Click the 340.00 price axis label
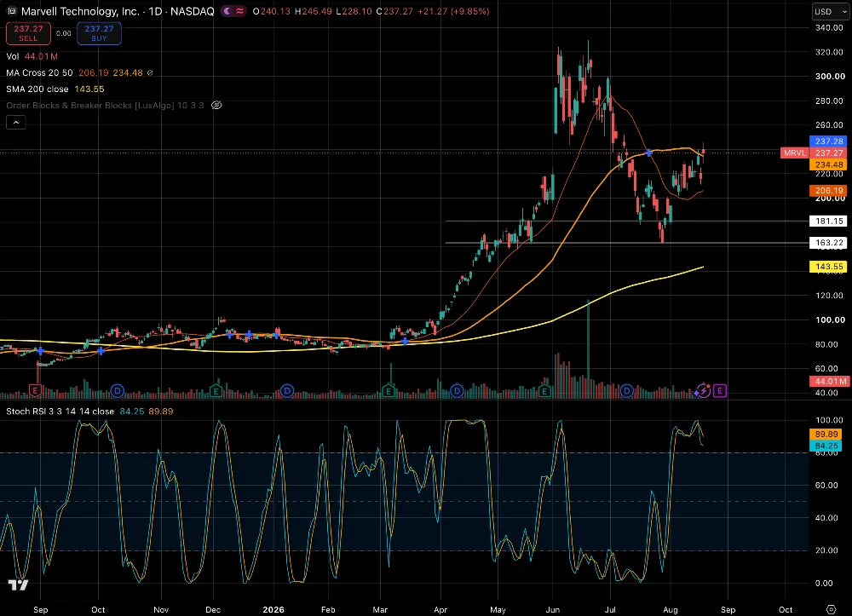 830,28
